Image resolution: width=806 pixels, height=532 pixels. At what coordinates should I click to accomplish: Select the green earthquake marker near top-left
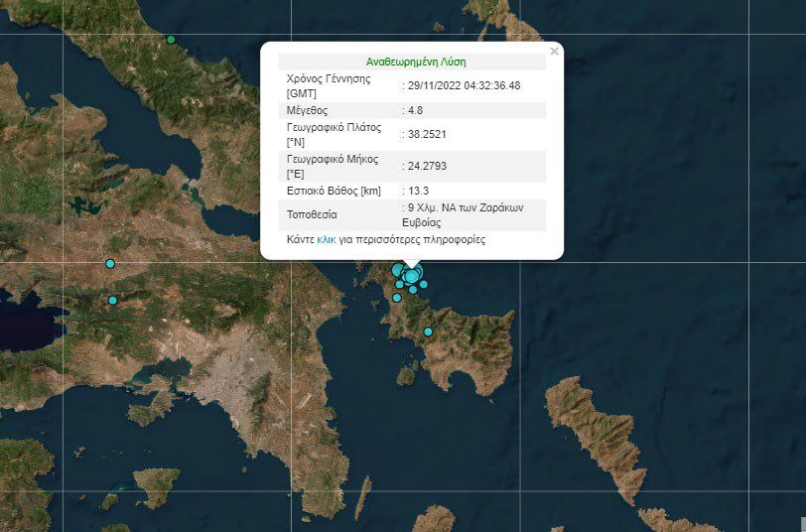[x=171, y=40]
